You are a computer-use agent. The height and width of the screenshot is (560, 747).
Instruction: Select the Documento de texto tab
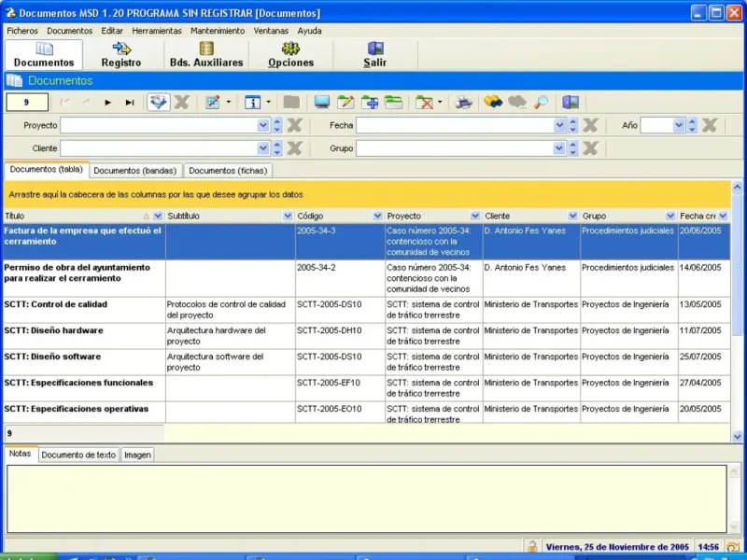click(x=78, y=455)
